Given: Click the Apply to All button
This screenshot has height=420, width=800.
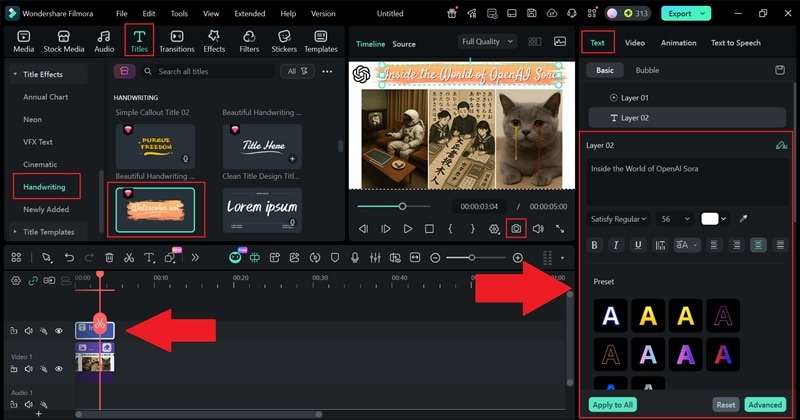Looking at the screenshot, I should [612, 405].
